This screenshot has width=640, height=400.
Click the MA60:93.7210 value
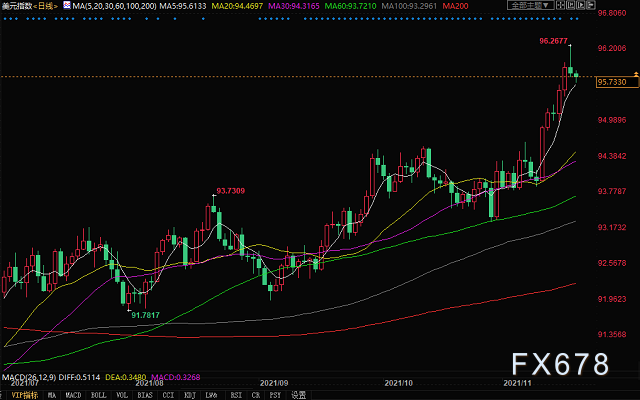tap(351, 6)
